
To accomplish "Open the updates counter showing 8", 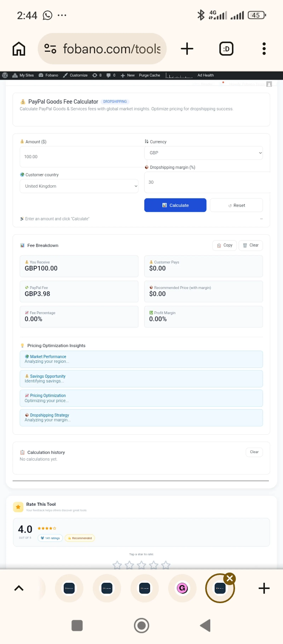I will (x=97, y=75).
